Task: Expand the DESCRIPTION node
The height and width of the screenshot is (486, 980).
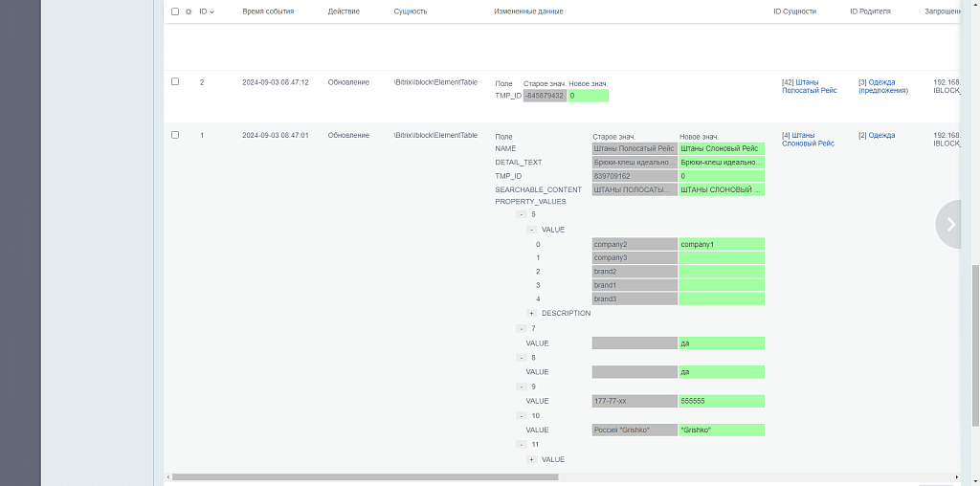Action: pos(531,313)
